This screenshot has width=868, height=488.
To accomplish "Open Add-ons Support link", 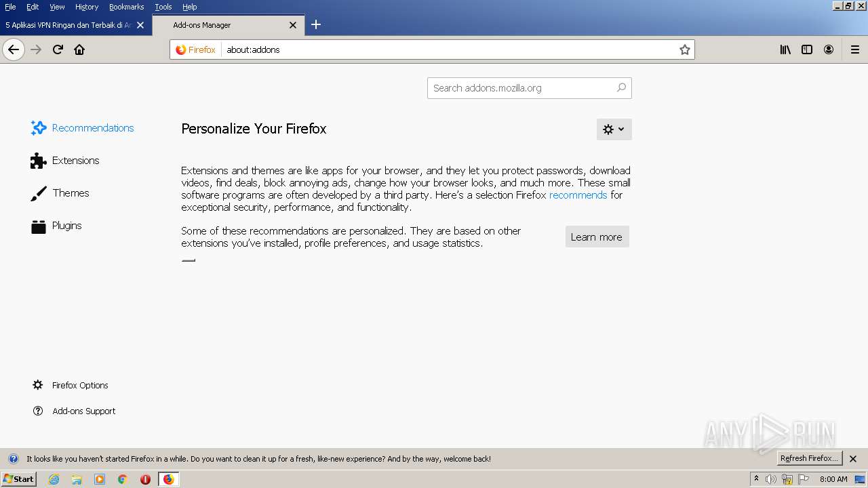I will click(x=74, y=411).
